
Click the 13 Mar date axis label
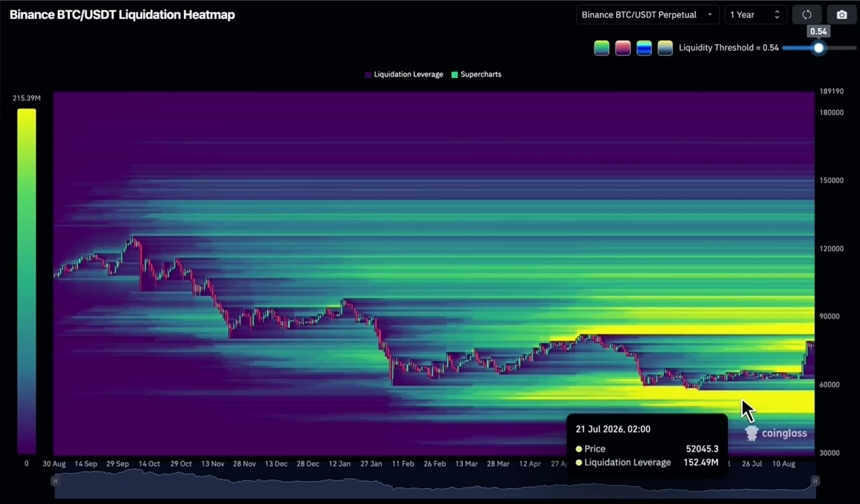467,464
